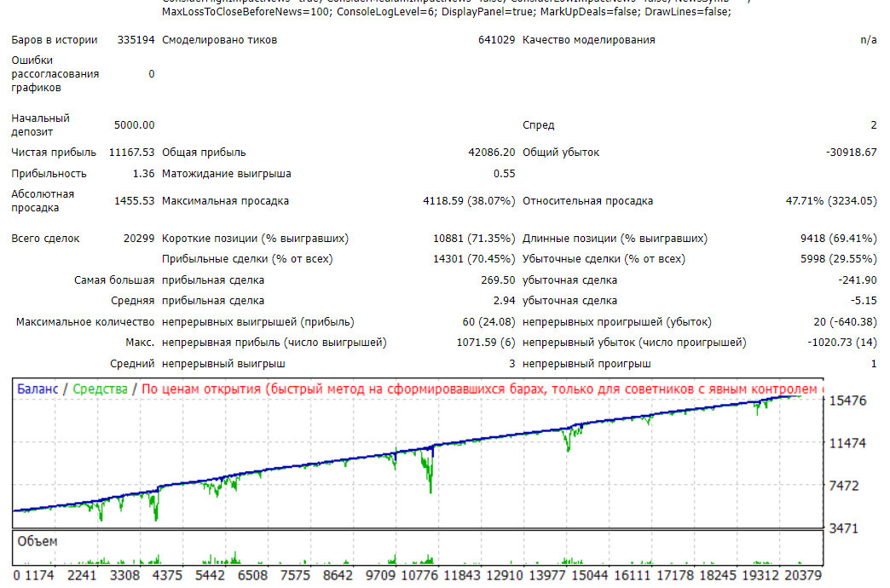Click 'Максимальное количество' row label
This screenshot has height=588, width=890.
click(85, 322)
